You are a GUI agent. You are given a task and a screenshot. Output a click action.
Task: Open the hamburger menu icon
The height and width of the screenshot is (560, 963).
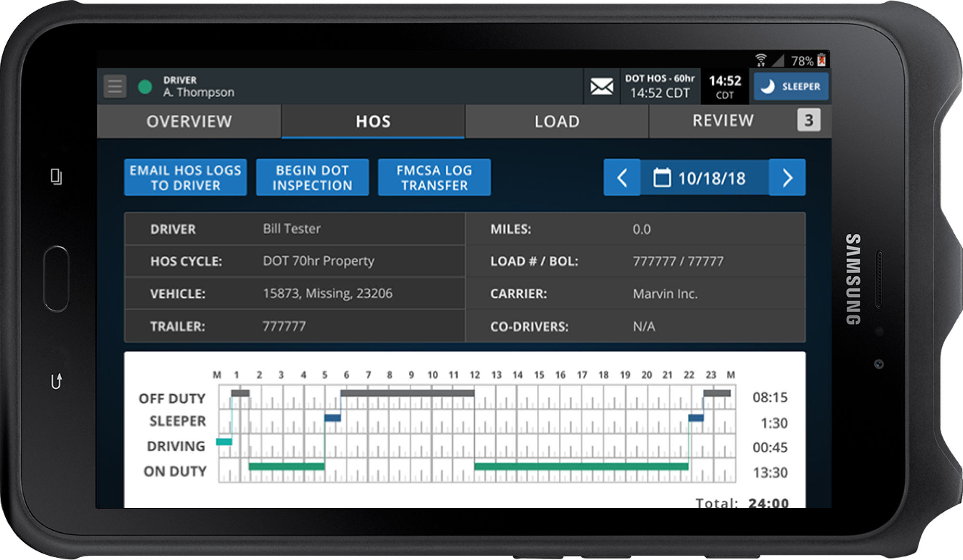click(115, 87)
